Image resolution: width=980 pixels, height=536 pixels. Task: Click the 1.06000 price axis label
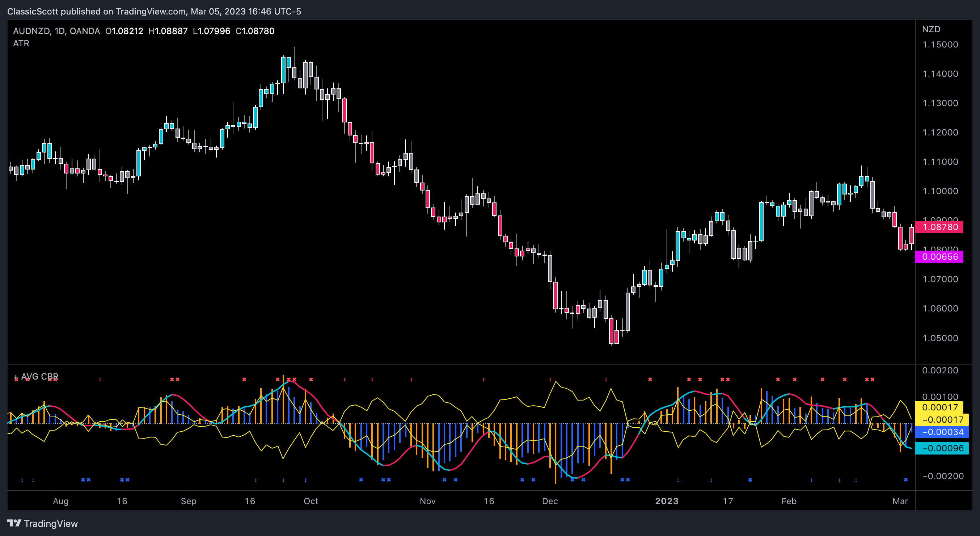(941, 308)
